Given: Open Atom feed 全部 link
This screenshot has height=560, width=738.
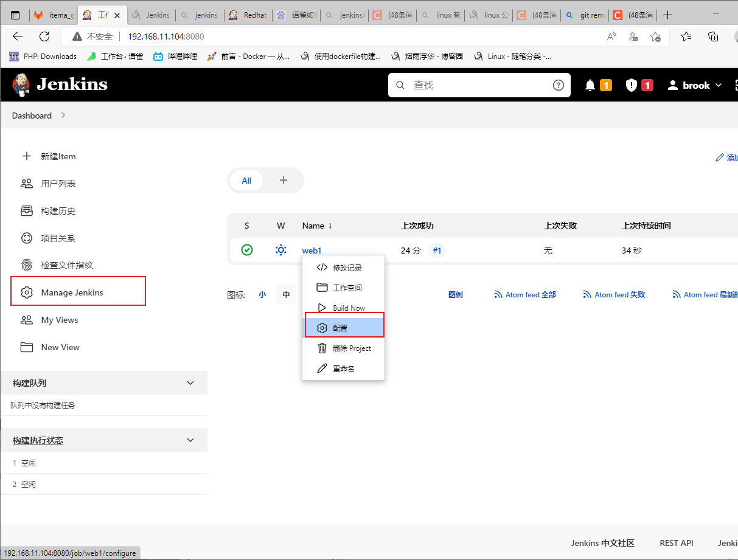Looking at the screenshot, I should pos(525,294).
